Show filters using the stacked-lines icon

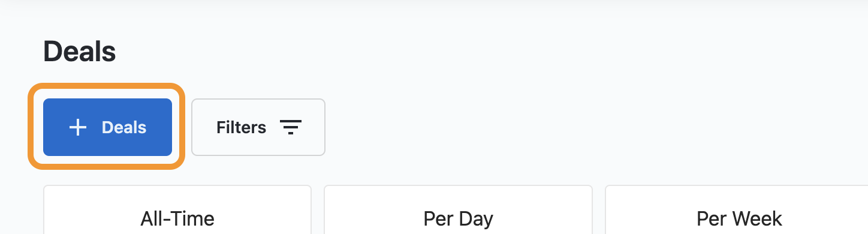tap(291, 127)
